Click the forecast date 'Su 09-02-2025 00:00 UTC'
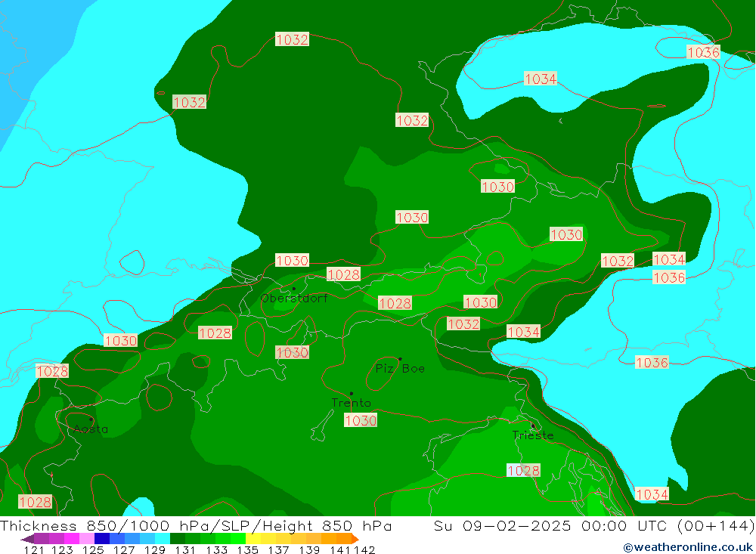Viewport: 756px width, 554px height. point(550,525)
